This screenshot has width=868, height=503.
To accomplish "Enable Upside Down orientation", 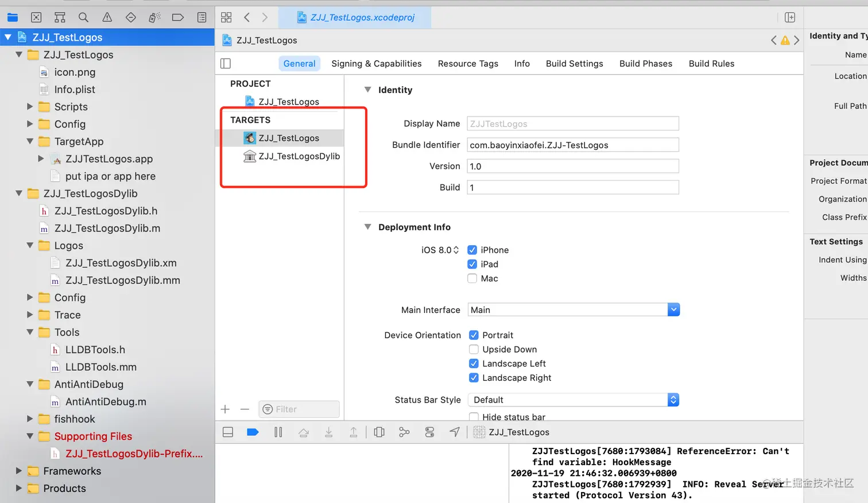I will point(474,350).
